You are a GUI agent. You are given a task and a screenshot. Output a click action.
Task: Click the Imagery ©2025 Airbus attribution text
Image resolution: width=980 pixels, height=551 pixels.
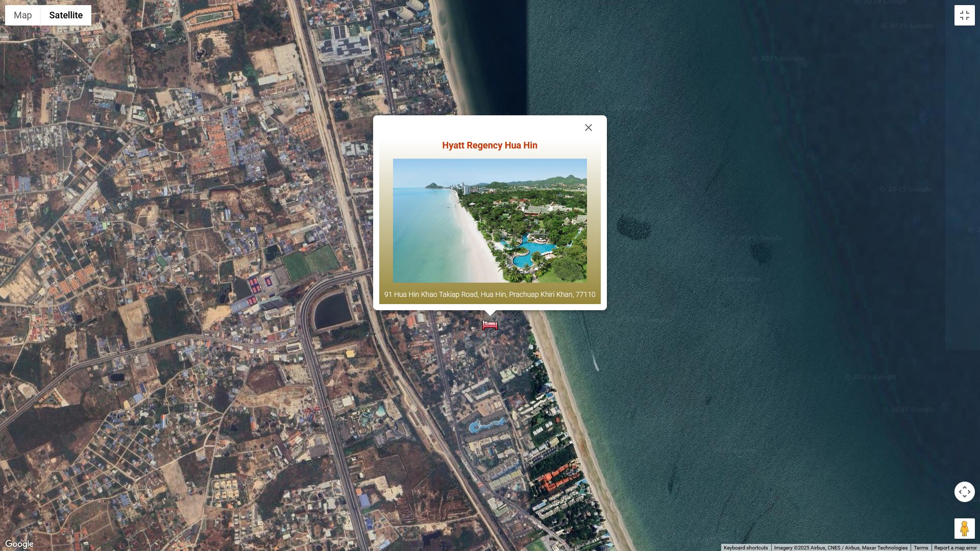(x=840, y=547)
